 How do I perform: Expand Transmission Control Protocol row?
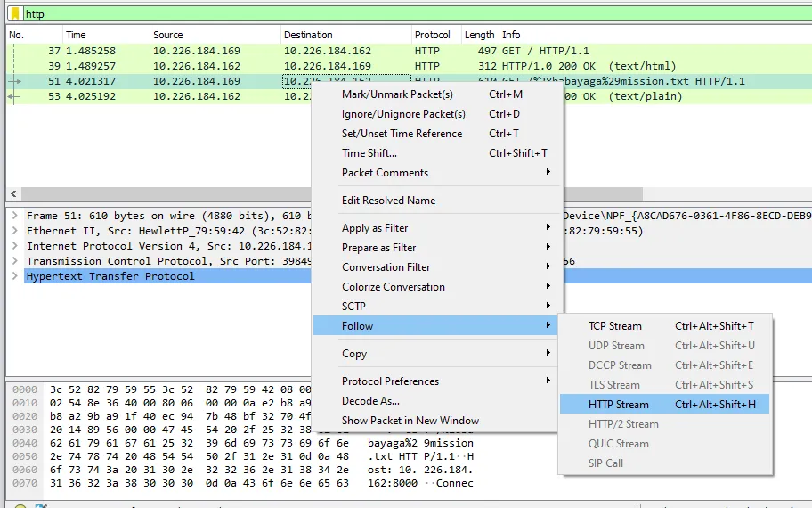click(x=15, y=261)
